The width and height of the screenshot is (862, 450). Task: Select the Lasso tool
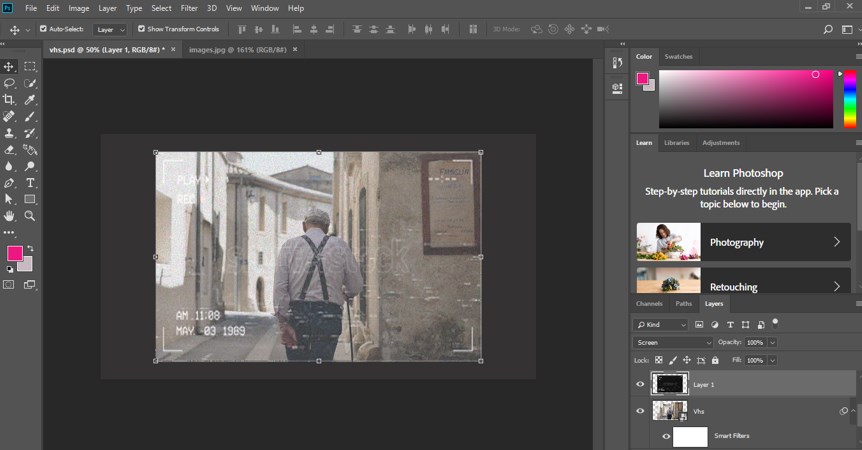9,83
